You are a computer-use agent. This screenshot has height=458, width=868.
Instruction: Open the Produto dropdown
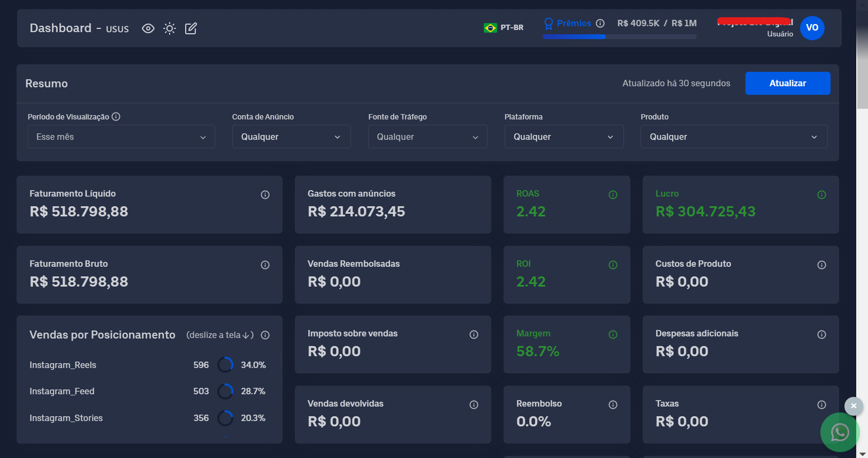coord(734,137)
